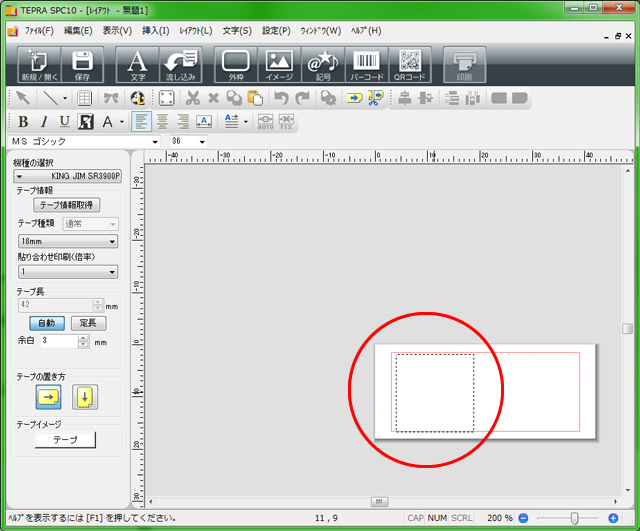Click the paste clipboard icon
Image resolution: width=640 pixels, height=531 pixels.
[x=255, y=98]
